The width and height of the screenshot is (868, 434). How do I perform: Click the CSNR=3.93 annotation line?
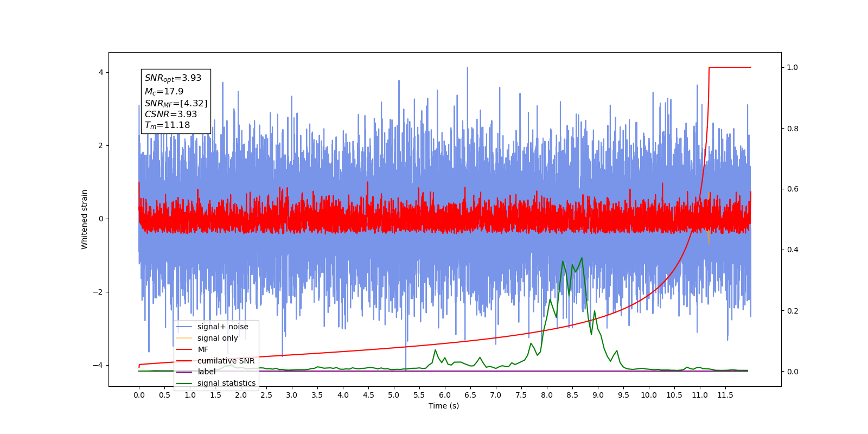pyautogui.click(x=171, y=114)
